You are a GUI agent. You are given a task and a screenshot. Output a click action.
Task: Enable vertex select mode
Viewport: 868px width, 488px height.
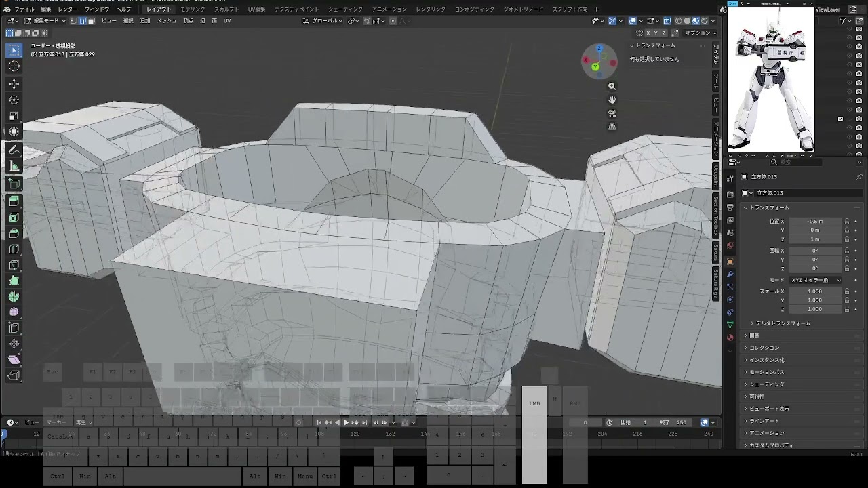[x=75, y=21]
